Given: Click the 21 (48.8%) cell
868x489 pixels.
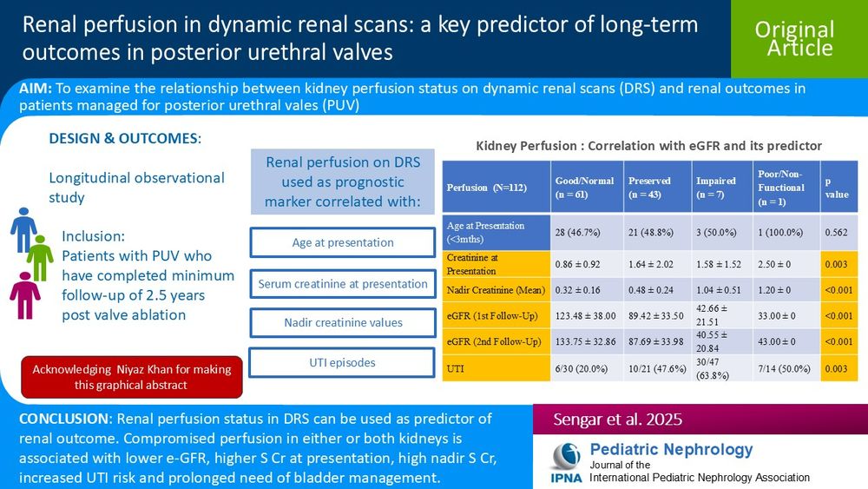Looking at the screenshot, I should pyautogui.click(x=658, y=233).
